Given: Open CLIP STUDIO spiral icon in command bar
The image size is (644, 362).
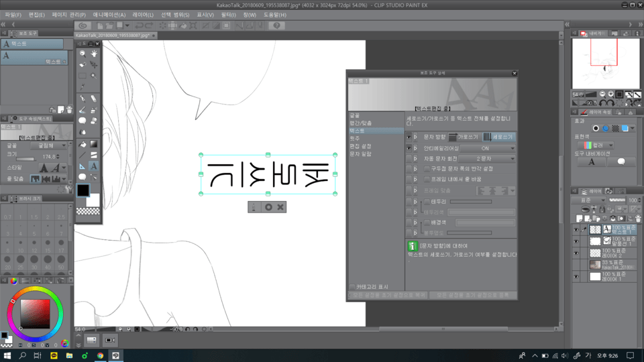Looking at the screenshot, I should (83, 25).
